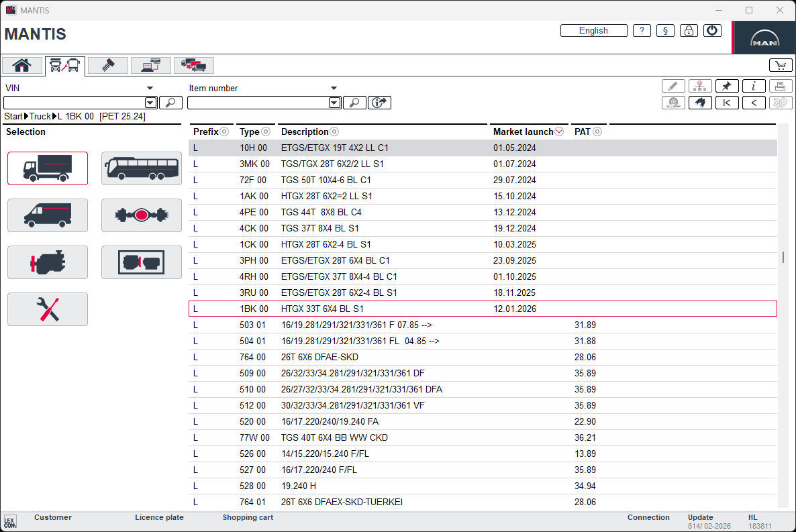Open the VIN input history dropdown arrow
Viewport: 796px width, 532px height.
point(150,103)
